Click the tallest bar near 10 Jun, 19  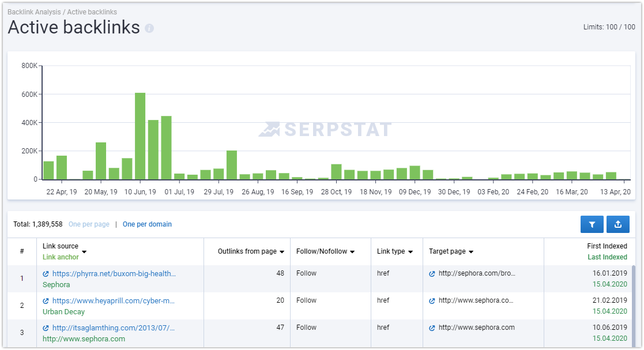[x=140, y=136]
